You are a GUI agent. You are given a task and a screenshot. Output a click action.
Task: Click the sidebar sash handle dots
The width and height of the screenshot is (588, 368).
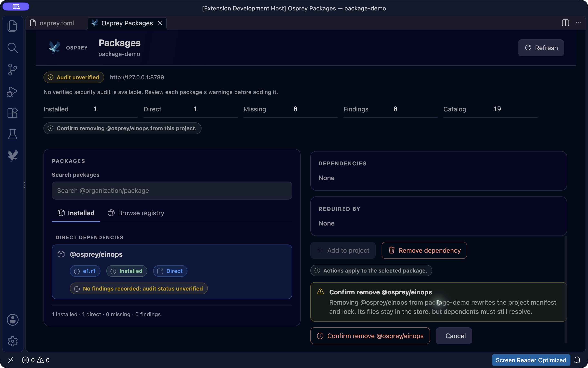[x=24, y=185]
